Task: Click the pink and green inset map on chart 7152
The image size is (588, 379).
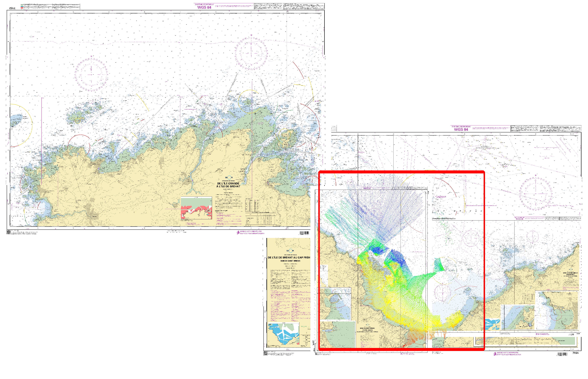Action: (x=196, y=208)
